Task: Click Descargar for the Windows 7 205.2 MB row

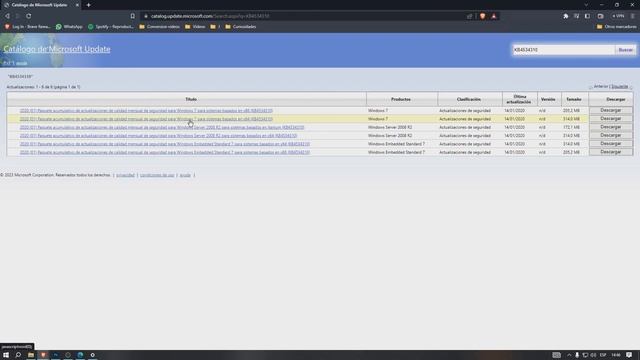Action: click(611, 110)
